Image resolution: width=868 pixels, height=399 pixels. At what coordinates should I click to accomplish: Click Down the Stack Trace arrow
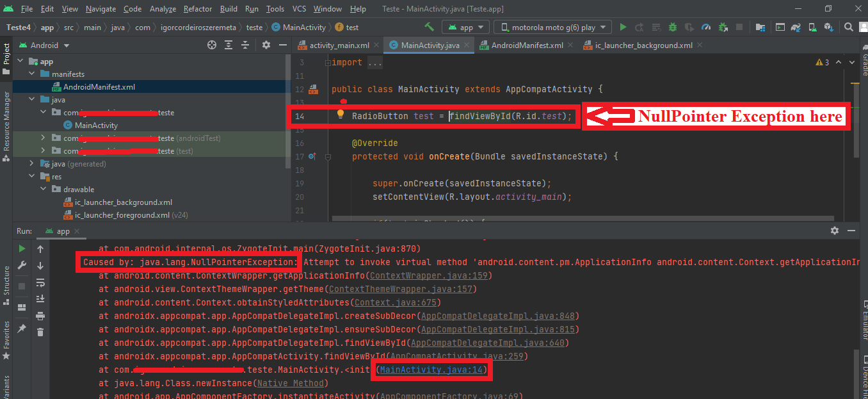40,265
